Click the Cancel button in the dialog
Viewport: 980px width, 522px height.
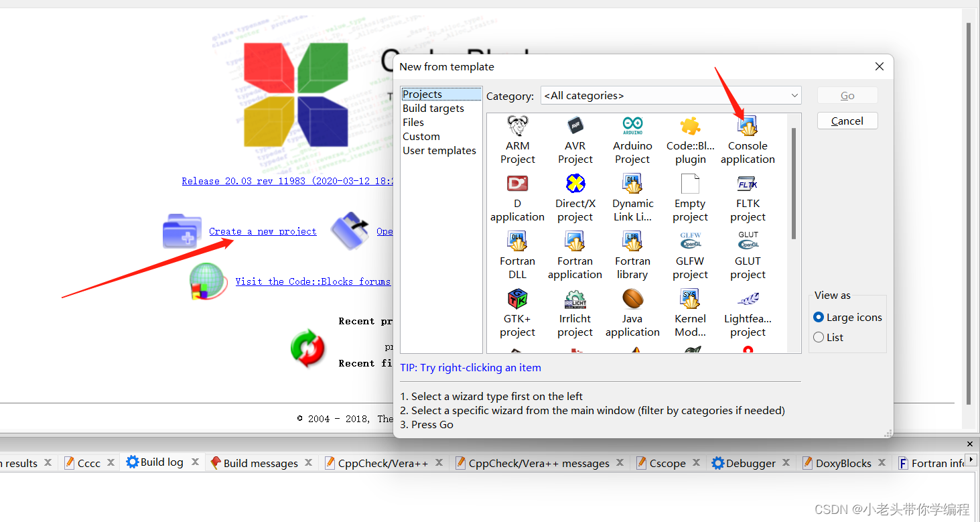(847, 121)
